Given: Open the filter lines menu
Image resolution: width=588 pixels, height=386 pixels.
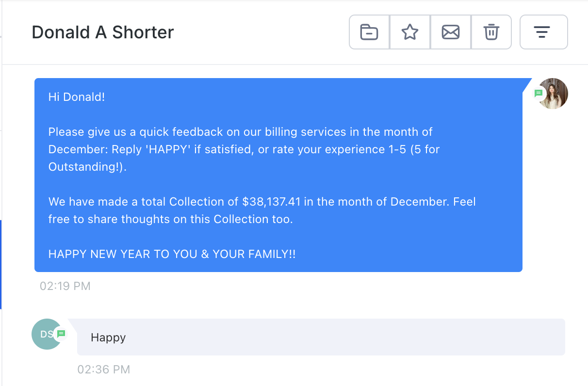Looking at the screenshot, I should click(x=543, y=32).
